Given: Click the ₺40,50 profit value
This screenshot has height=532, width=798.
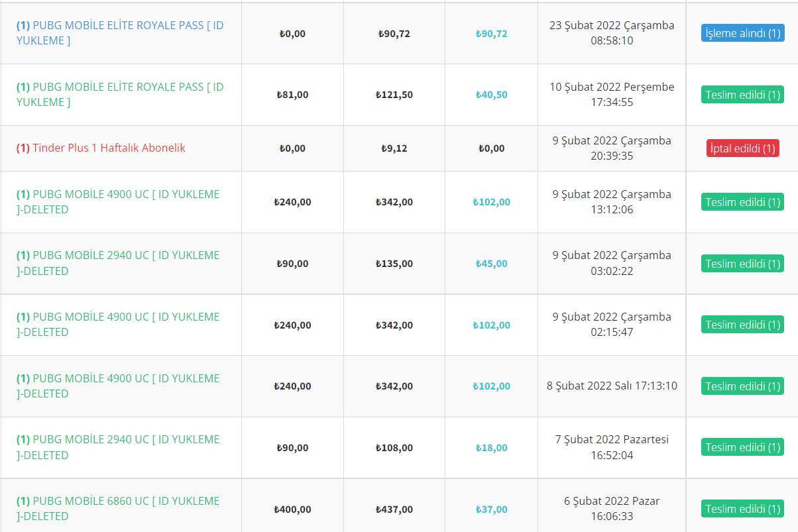Looking at the screenshot, I should click(x=492, y=95).
